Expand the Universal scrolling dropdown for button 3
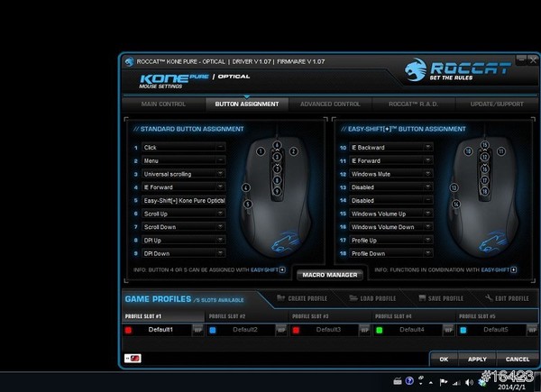541x392 pixels. click(184, 174)
